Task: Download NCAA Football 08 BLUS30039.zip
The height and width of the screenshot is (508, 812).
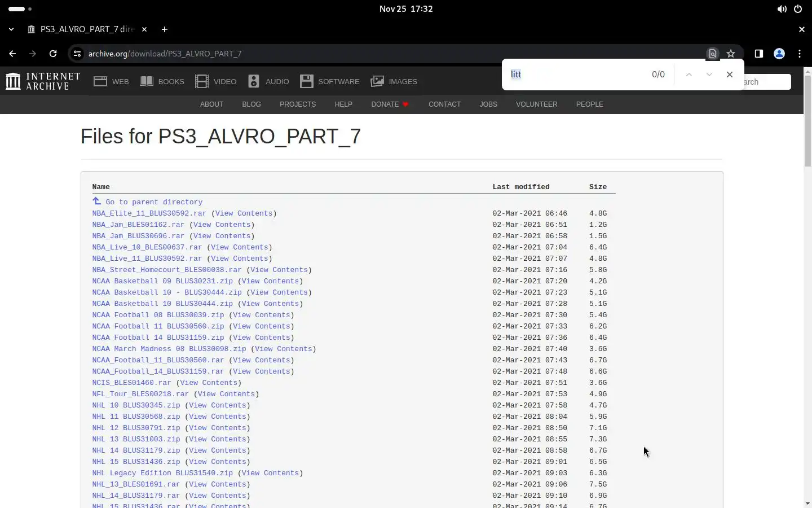Action: click(x=158, y=315)
